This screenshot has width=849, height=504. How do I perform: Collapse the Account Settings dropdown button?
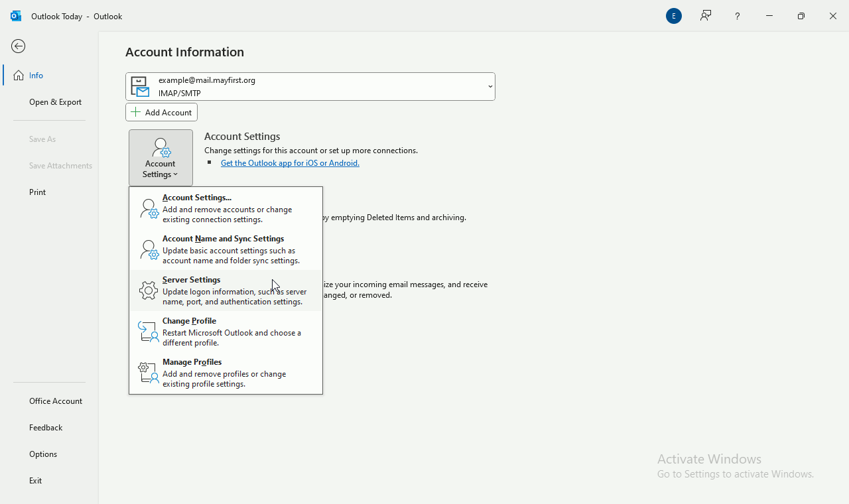point(161,158)
